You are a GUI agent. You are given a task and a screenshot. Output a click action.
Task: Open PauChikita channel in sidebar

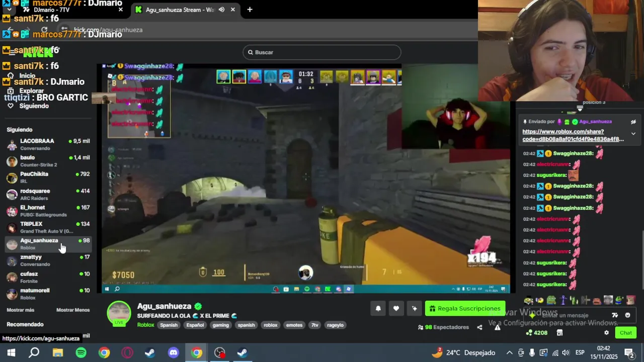pyautogui.click(x=48, y=177)
